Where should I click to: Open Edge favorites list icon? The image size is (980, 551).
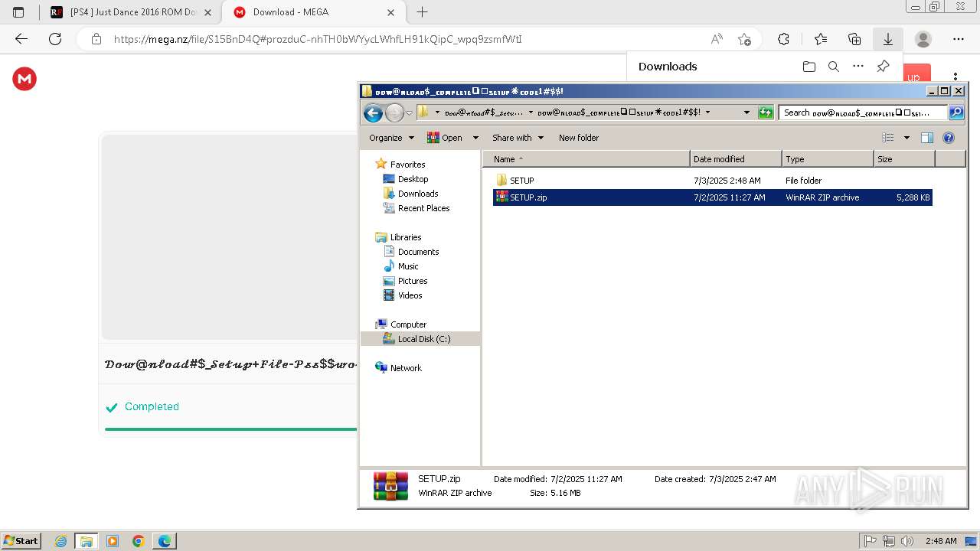point(821,39)
